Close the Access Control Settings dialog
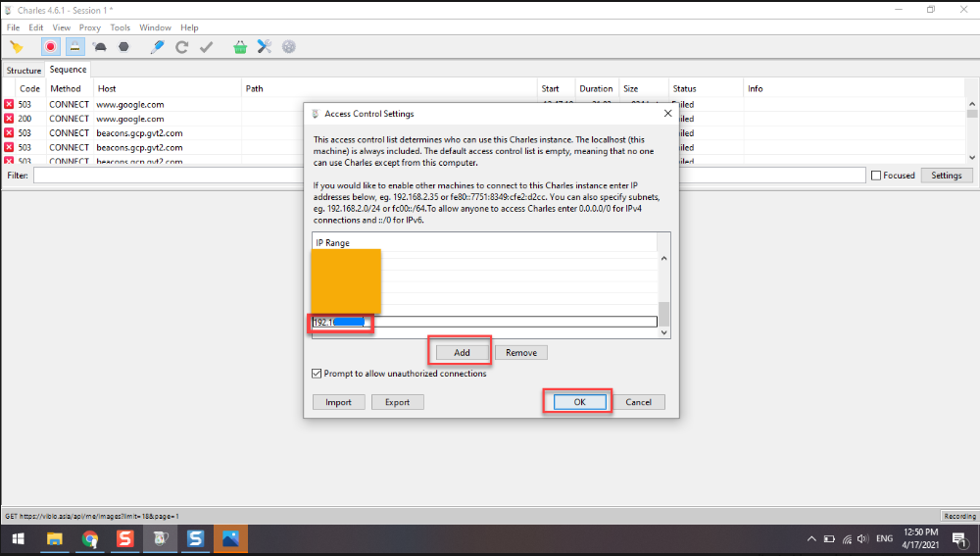The height and width of the screenshot is (556, 980). 667,113
